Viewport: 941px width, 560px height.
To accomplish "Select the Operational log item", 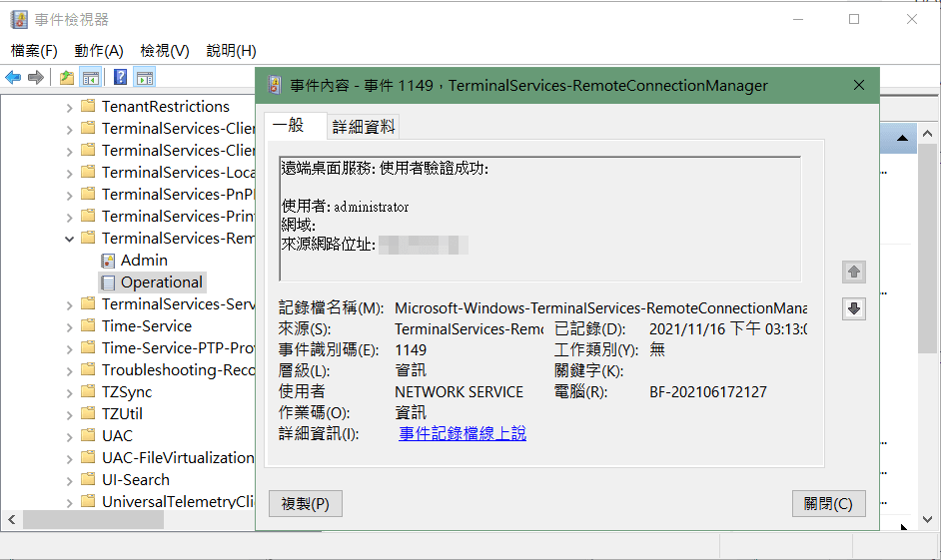I will point(161,282).
